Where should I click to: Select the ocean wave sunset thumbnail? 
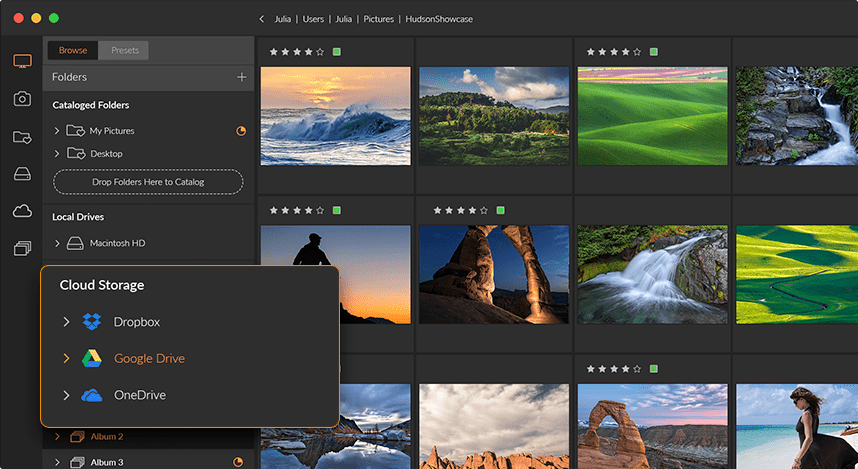[335, 116]
